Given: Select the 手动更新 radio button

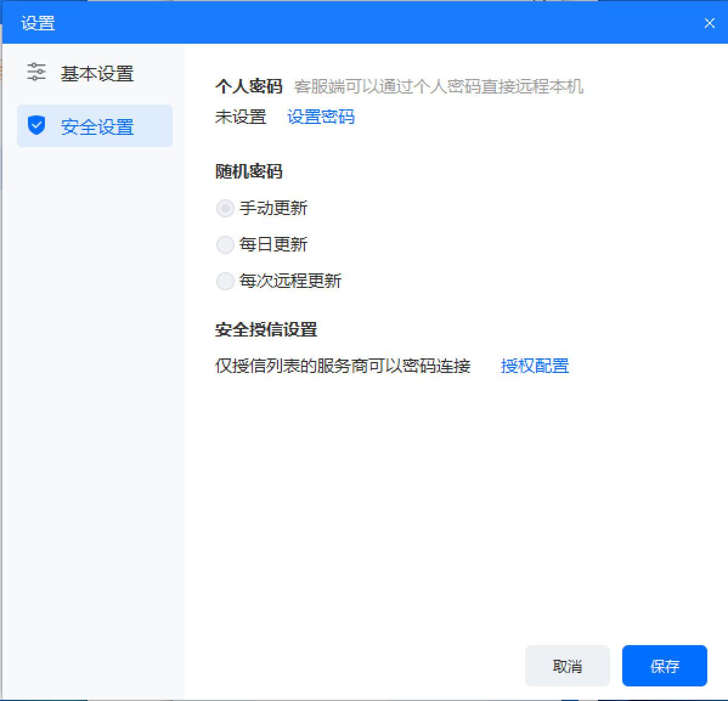Looking at the screenshot, I should pyautogui.click(x=225, y=208).
